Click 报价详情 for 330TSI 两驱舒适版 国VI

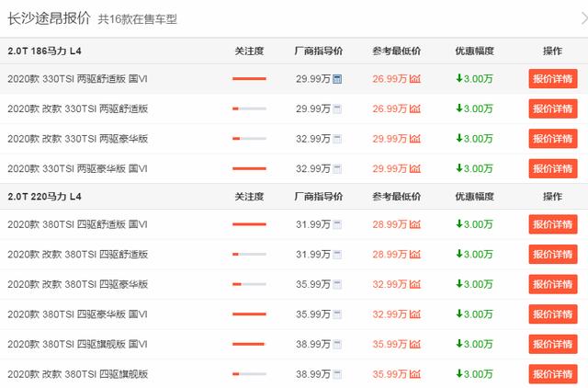coord(553,79)
